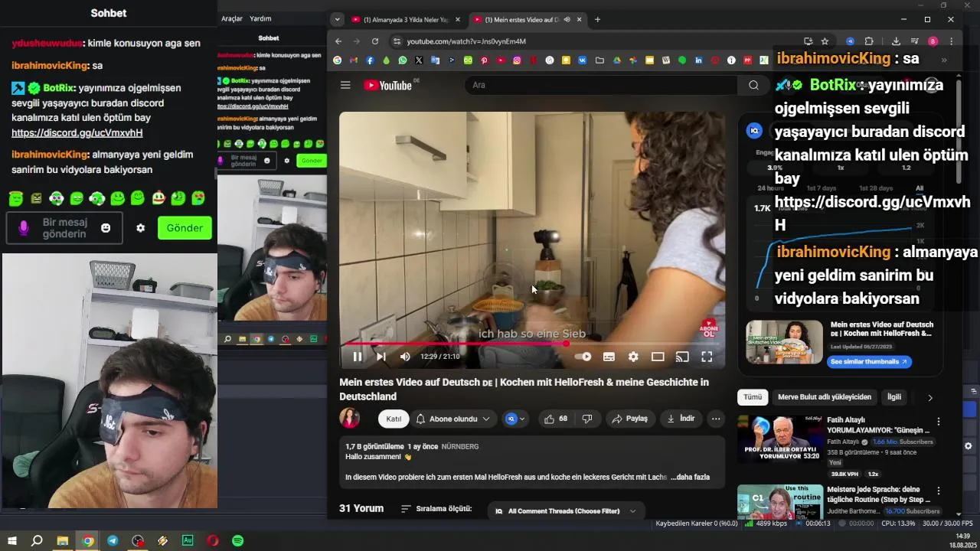Open Chrome extensions puzzle icon
This screenshot has height=551, width=980.
pyautogui.click(x=869, y=41)
